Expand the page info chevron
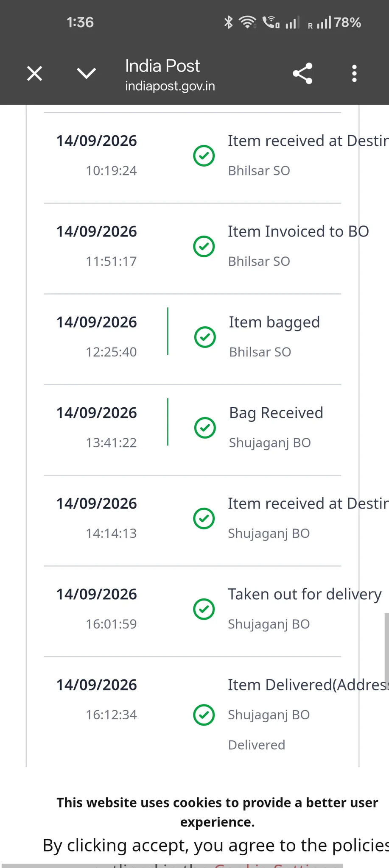 (87, 73)
